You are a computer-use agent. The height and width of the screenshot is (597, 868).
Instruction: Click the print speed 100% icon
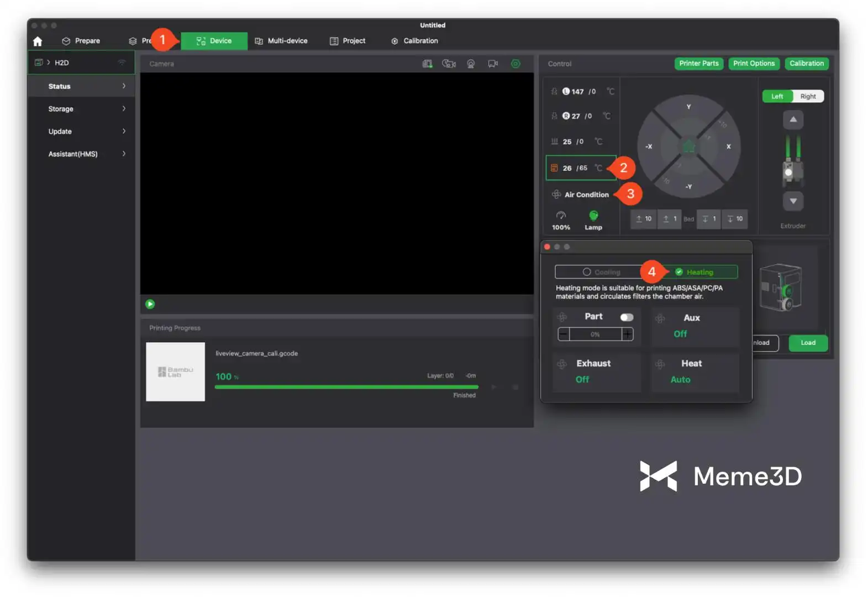click(561, 216)
